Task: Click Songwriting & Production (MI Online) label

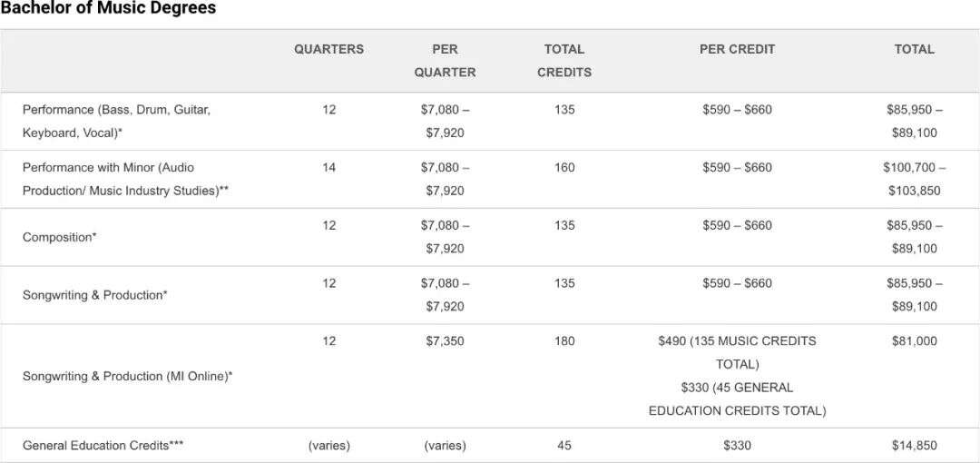Action: tap(127, 376)
